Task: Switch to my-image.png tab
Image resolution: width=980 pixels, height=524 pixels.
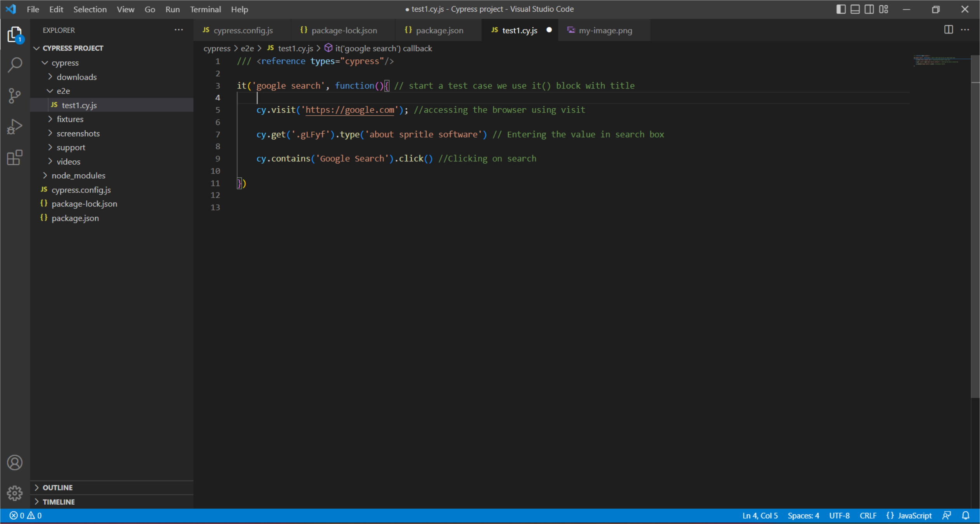Action: click(604, 30)
